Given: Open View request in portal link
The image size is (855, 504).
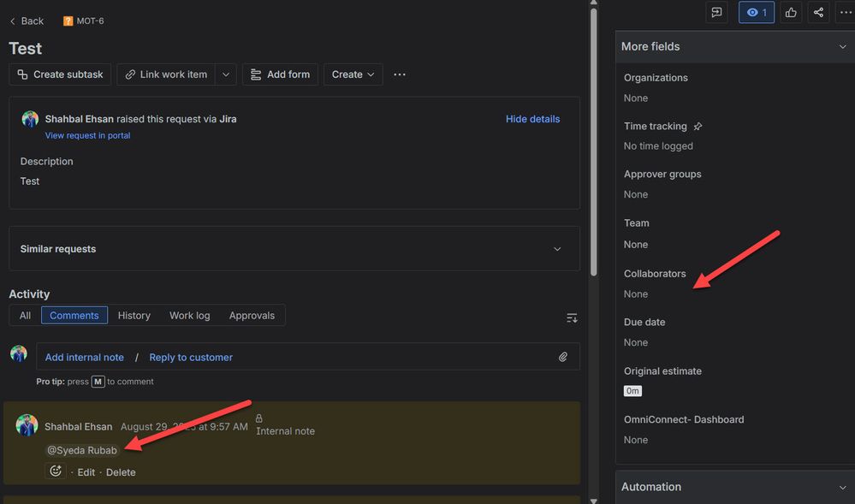Looking at the screenshot, I should [x=87, y=135].
